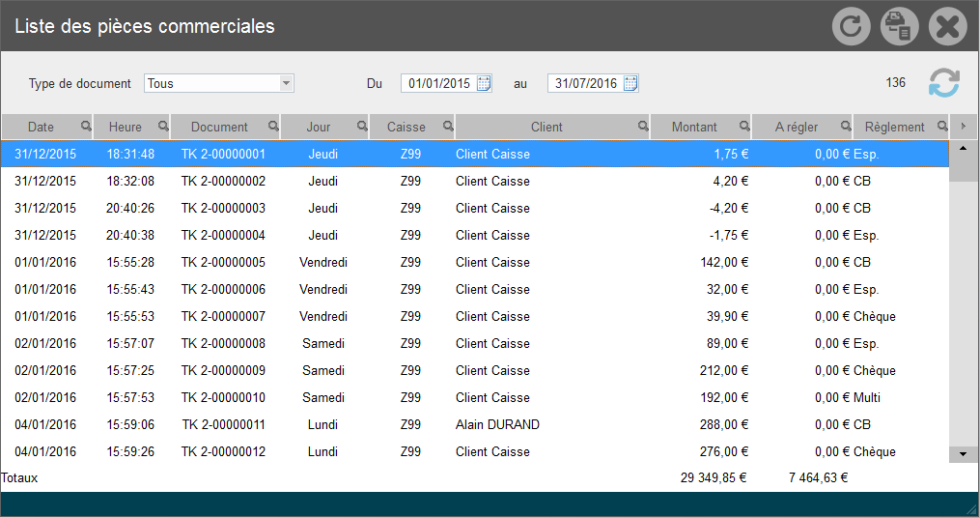Click total to pay 7 464,63 €
The height and width of the screenshot is (518, 980).
(x=818, y=477)
